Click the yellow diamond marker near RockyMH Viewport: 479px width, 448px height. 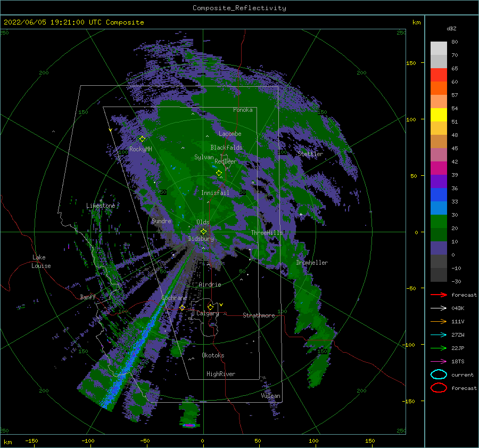point(142,139)
